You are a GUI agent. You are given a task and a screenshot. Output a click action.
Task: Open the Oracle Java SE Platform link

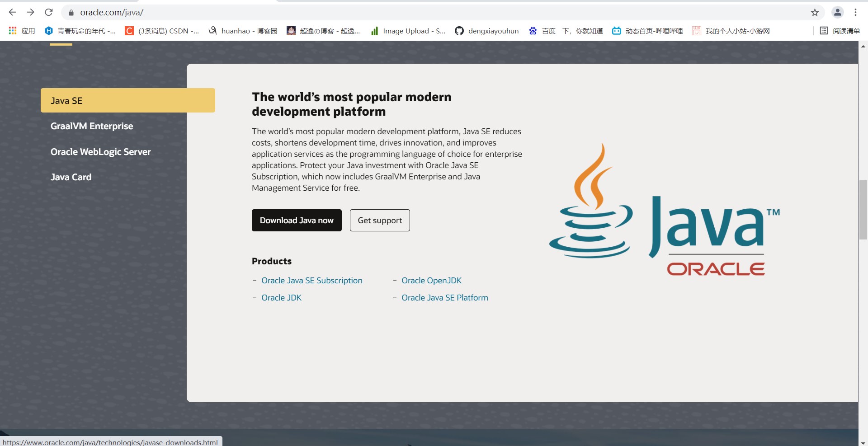tap(445, 298)
